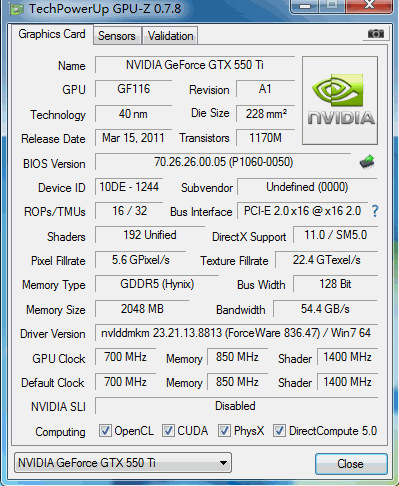This screenshot has width=399, height=486.
Task: Select the Graphics Card tab
Action: pos(52,34)
